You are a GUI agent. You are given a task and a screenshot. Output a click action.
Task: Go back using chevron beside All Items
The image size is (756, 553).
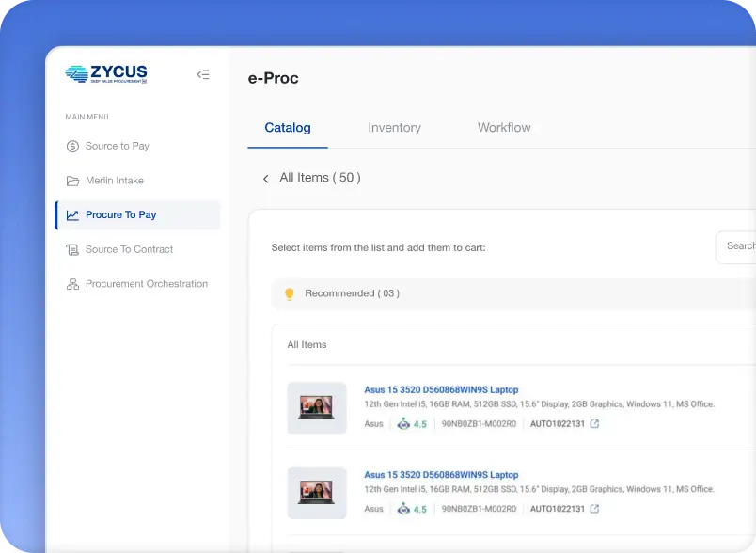click(266, 179)
